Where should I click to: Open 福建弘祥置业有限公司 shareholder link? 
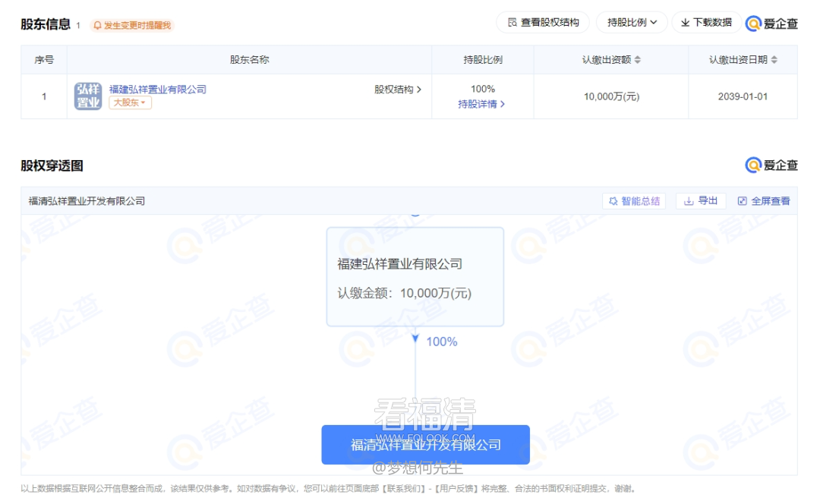[158, 90]
